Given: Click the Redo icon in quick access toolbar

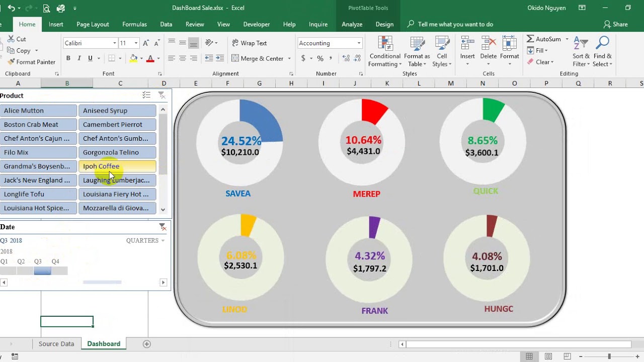Looking at the screenshot, I should pyautogui.click(x=30, y=8).
